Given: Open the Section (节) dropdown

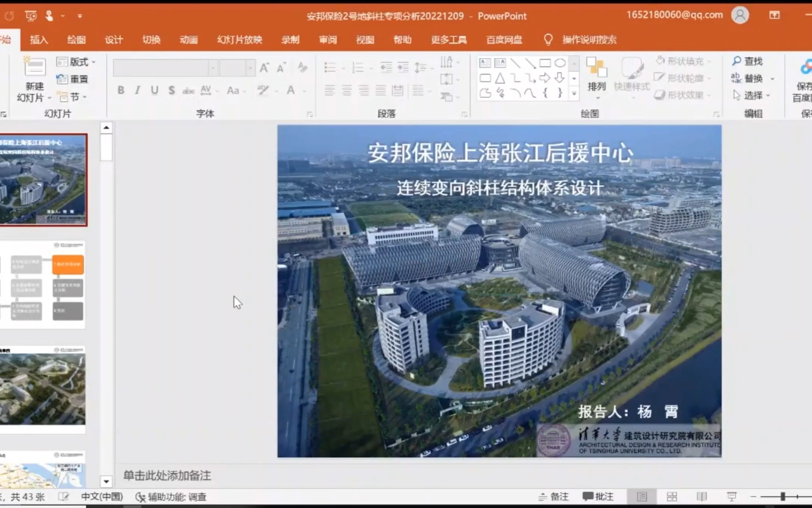Looking at the screenshot, I should (72, 97).
